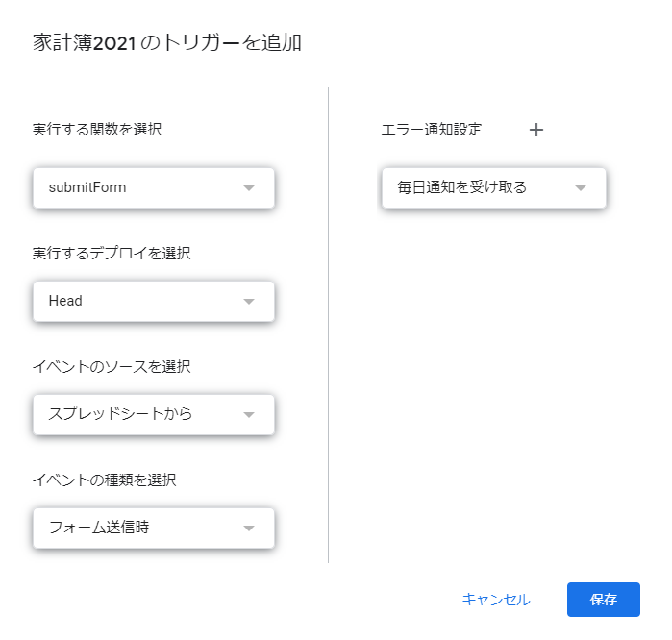
Task: Click the arrow icon in the Head dropdown
Action: click(249, 301)
